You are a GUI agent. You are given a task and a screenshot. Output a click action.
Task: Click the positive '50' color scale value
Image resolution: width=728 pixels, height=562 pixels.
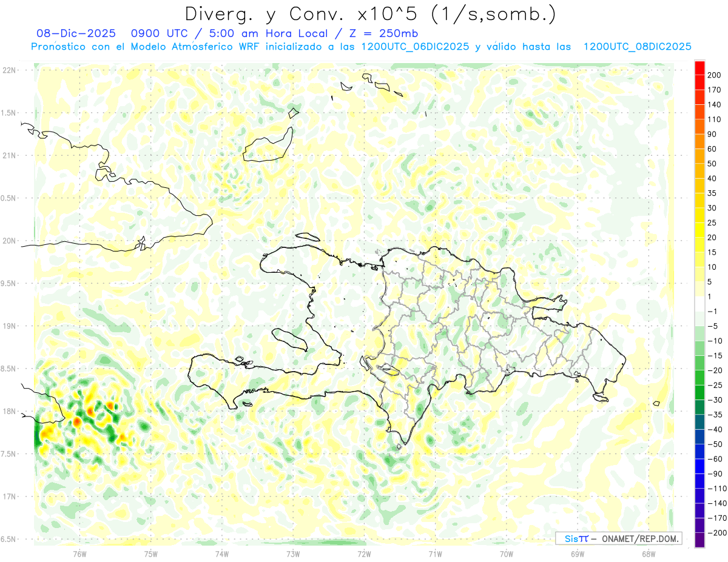tap(713, 164)
